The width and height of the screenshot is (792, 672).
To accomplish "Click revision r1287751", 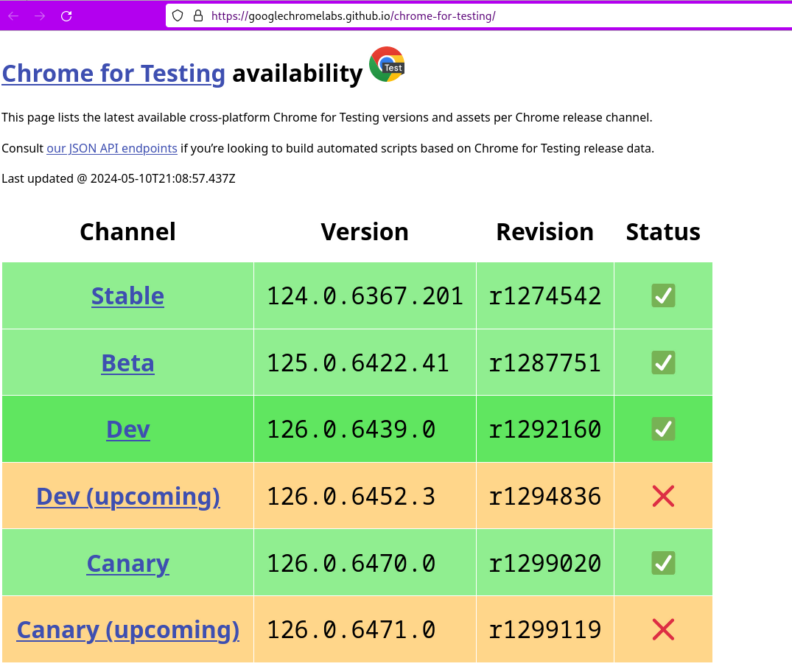I will coord(545,363).
